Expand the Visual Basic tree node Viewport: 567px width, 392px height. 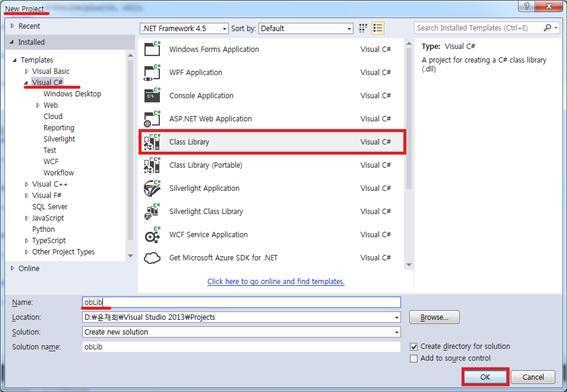26,71
